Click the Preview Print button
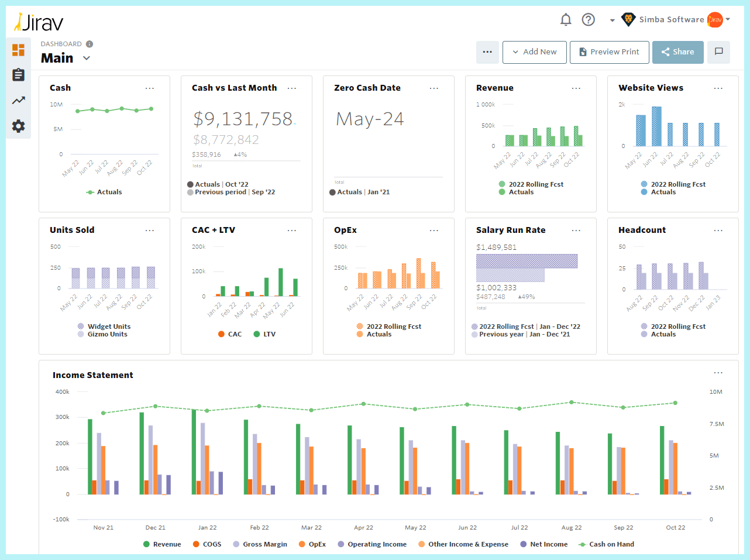 pos(609,52)
